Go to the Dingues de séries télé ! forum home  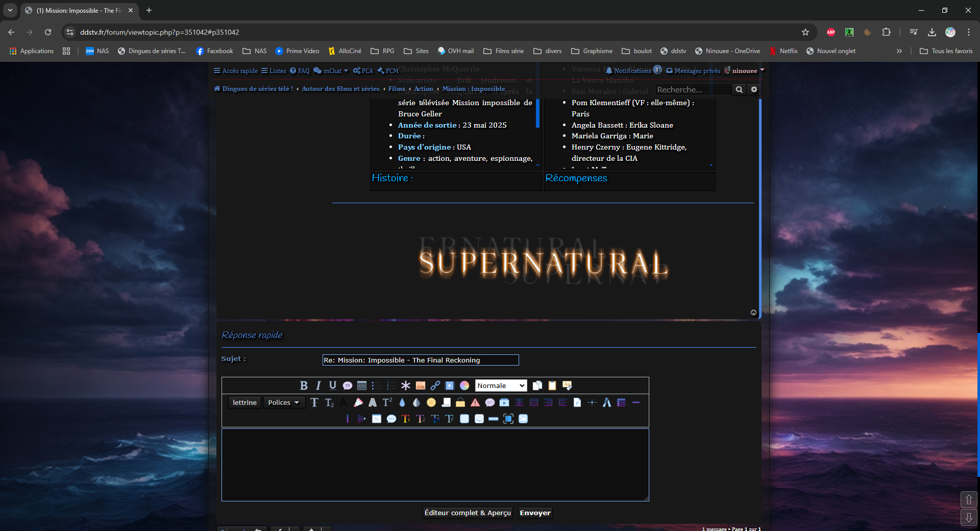(253, 89)
